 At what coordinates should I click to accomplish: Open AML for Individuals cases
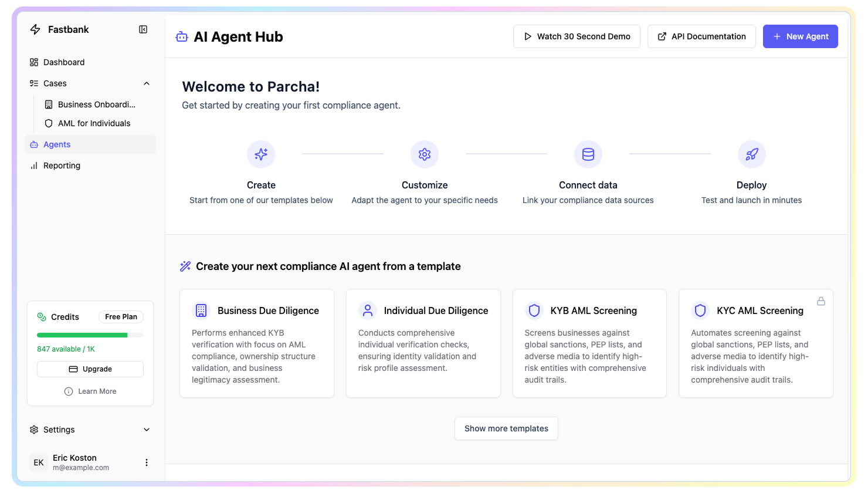click(94, 123)
